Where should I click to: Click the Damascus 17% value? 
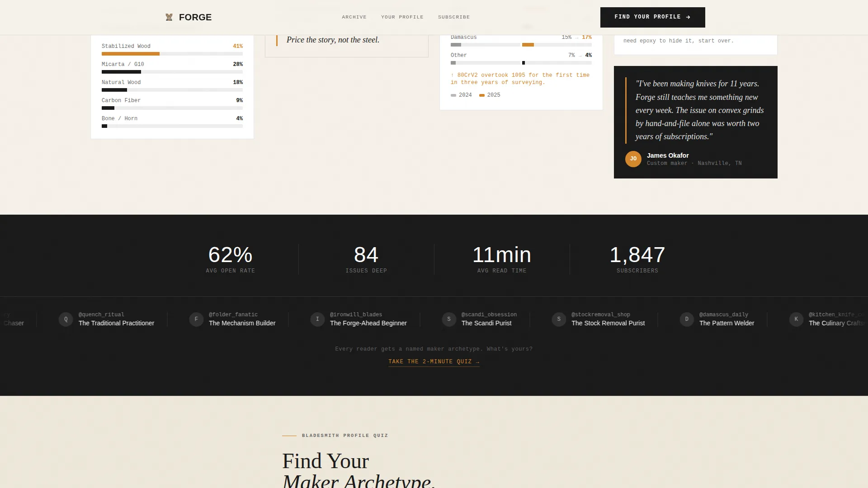587,37
